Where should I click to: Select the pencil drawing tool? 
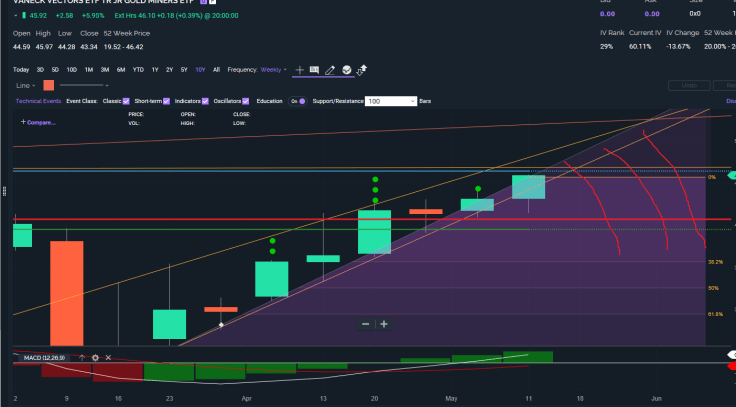pos(330,70)
